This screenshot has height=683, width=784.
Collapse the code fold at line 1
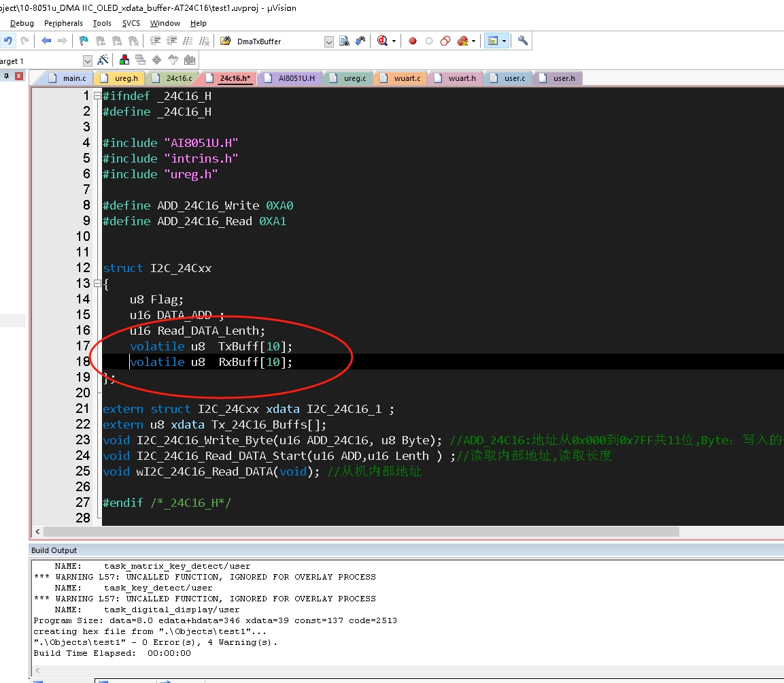97,96
